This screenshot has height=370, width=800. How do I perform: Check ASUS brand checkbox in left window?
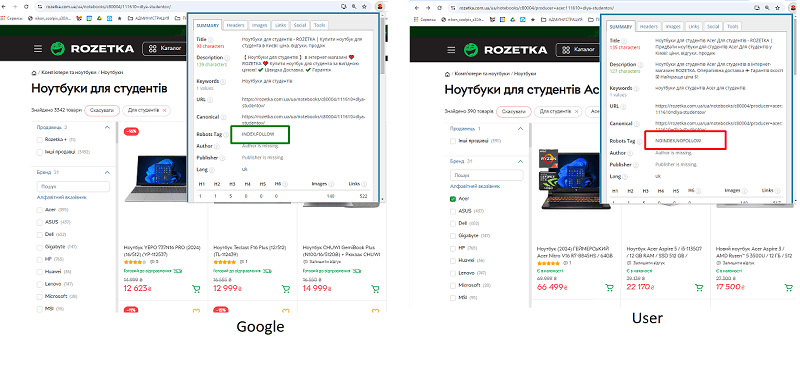tap(40, 222)
